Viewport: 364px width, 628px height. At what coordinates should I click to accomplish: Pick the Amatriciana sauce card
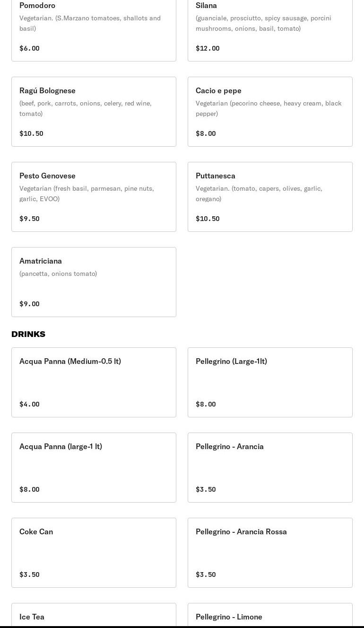(x=94, y=282)
